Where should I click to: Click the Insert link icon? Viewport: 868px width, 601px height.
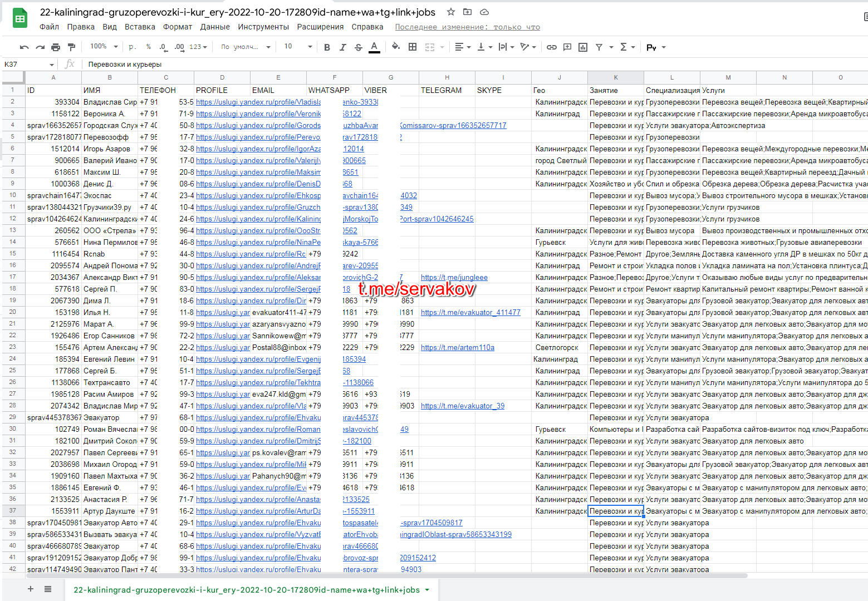click(551, 47)
